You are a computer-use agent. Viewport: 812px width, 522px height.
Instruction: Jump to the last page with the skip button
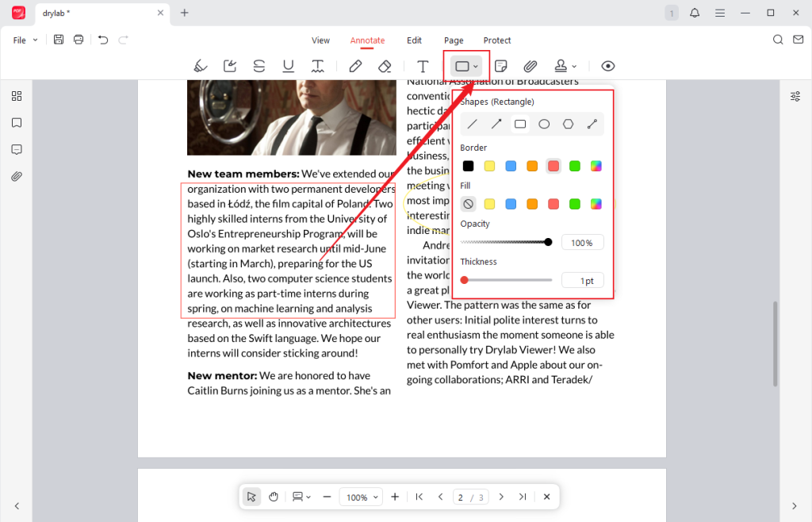(523, 497)
